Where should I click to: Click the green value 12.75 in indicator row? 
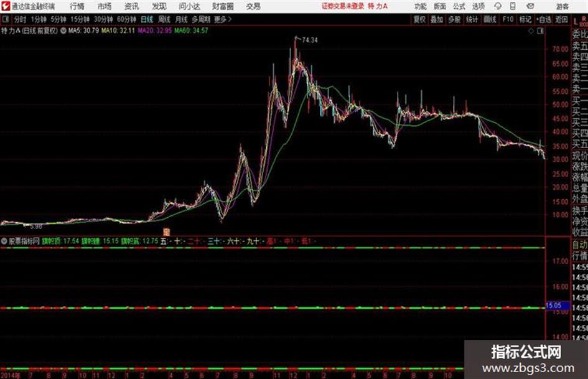pos(151,241)
